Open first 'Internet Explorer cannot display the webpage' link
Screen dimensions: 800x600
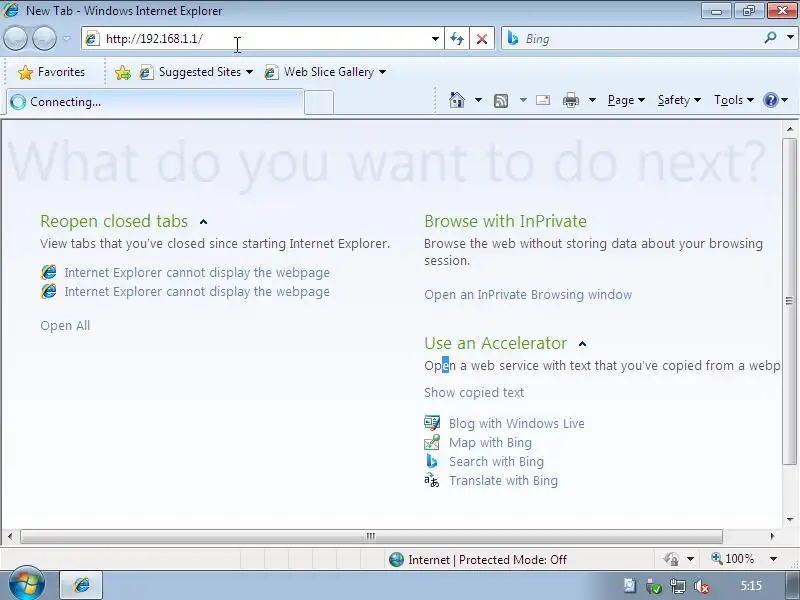click(197, 272)
